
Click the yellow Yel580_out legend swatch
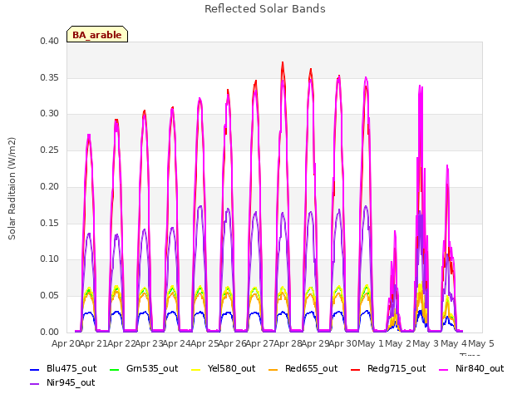pyautogui.click(x=196, y=369)
